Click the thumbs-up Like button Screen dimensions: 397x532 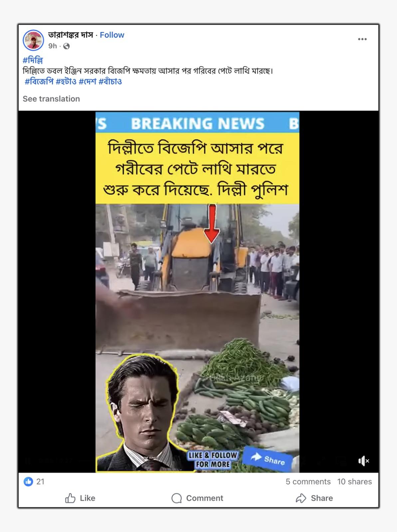coord(80,498)
